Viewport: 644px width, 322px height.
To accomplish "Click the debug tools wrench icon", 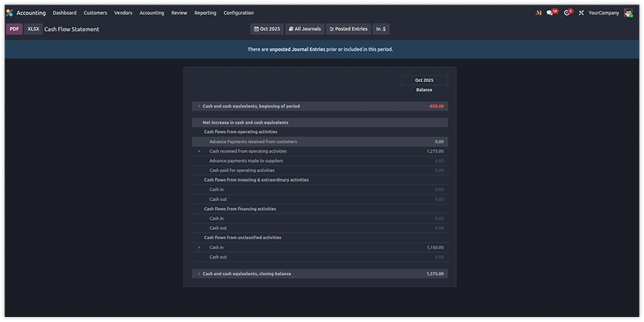I will point(581,13).
